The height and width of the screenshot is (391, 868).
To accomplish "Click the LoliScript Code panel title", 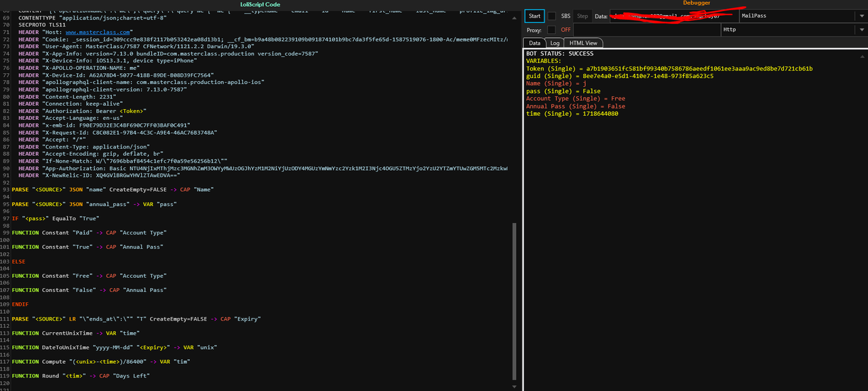I will pyautogui.click(x=260, y=4).
